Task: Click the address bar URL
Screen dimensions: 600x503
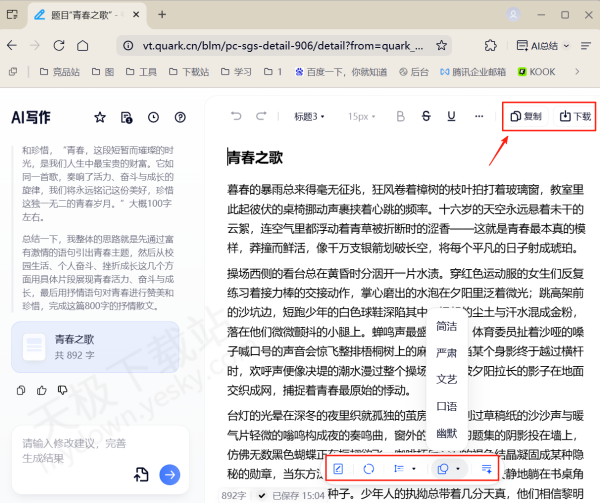Action: (x=283, y=46)
